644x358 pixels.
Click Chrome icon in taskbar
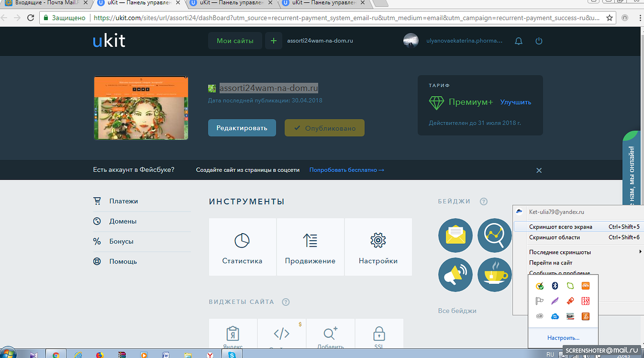56,354
